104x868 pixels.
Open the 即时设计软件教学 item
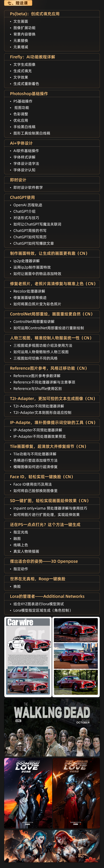(28, 187)
